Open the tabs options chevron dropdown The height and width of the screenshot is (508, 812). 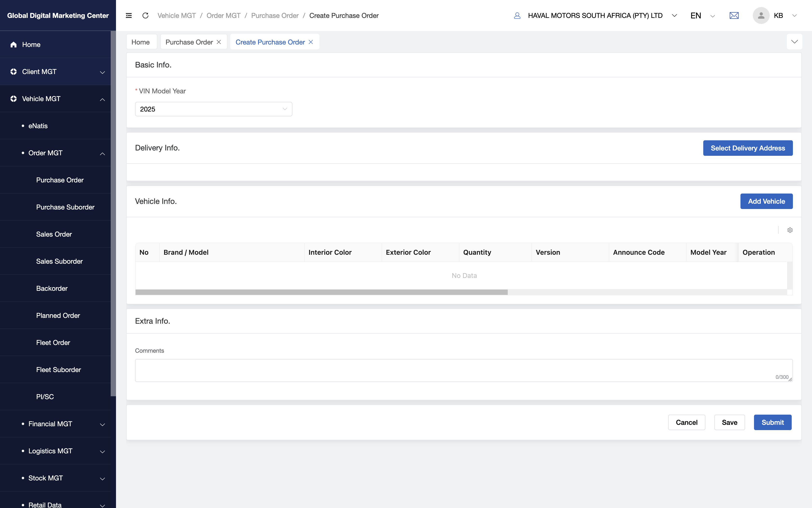[794, 42]
